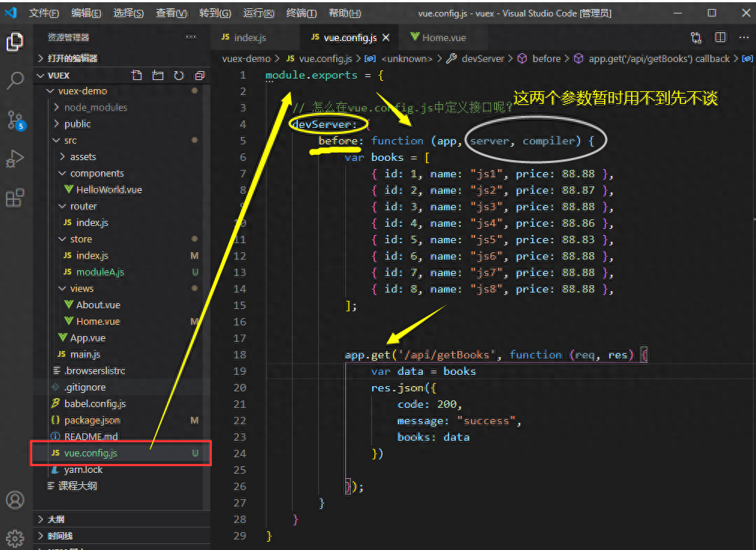Image resolution: width=756 pixels, height=550 pixels.
Task: Open the Explorer view in activity bar
Action: [x=15, y=42]
